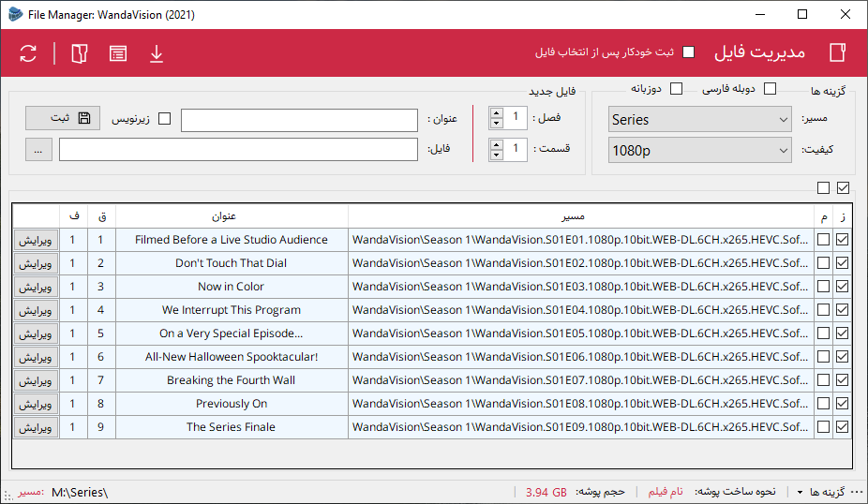Click the app icon in the title bar
The width and height of the screenshot is (868, 504).
[16, 14]
